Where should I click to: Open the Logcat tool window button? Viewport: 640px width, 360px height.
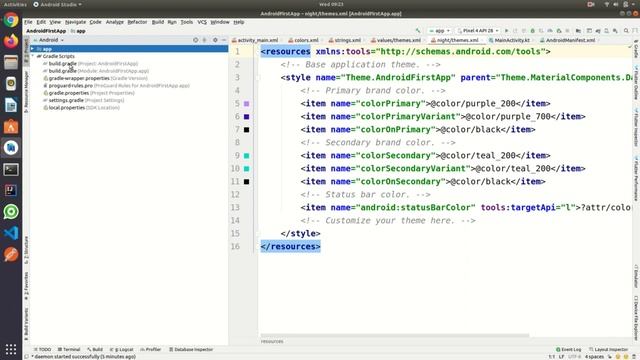click(122, 349)
